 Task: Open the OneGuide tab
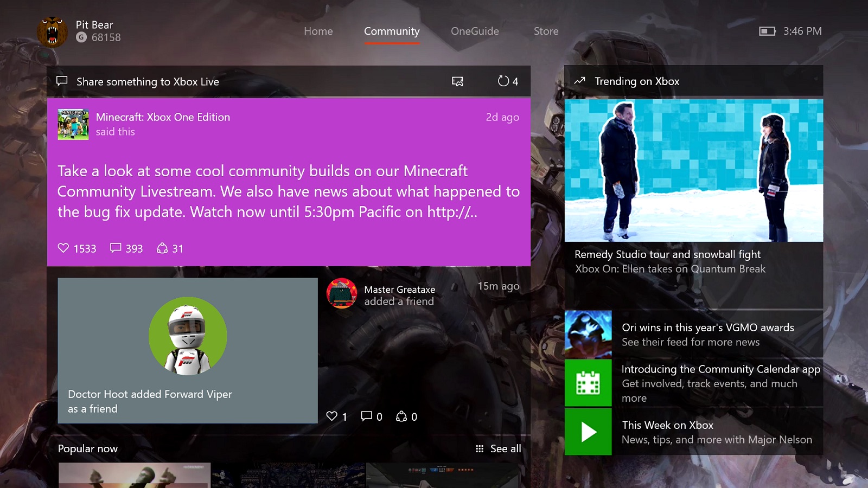[475, 31]
